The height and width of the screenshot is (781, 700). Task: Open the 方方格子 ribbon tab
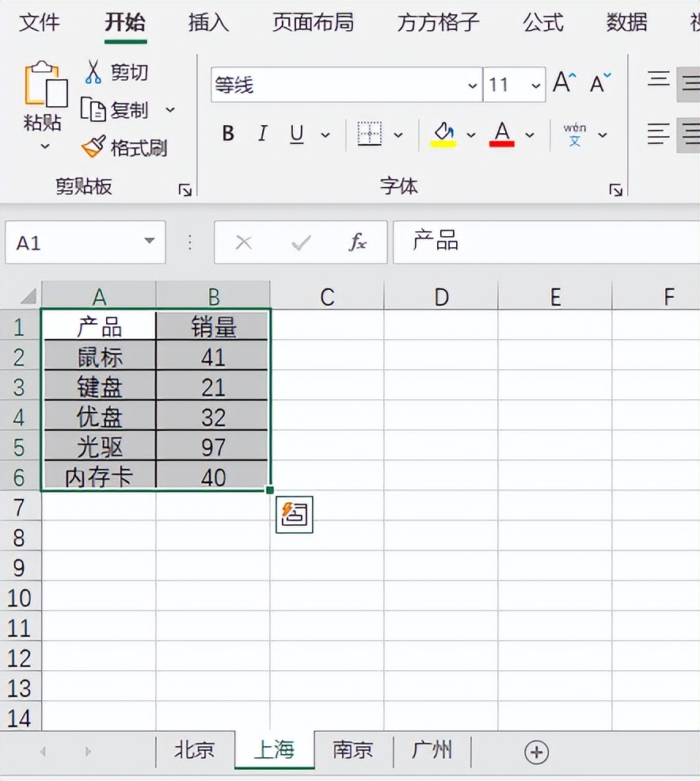pos(438,23)
